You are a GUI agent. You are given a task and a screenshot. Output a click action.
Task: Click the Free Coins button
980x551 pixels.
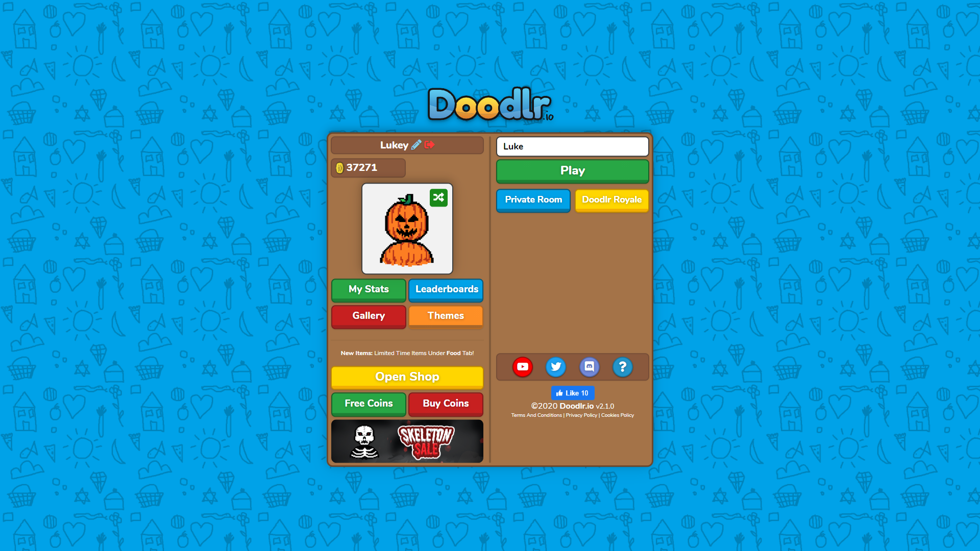click(368, 403)
